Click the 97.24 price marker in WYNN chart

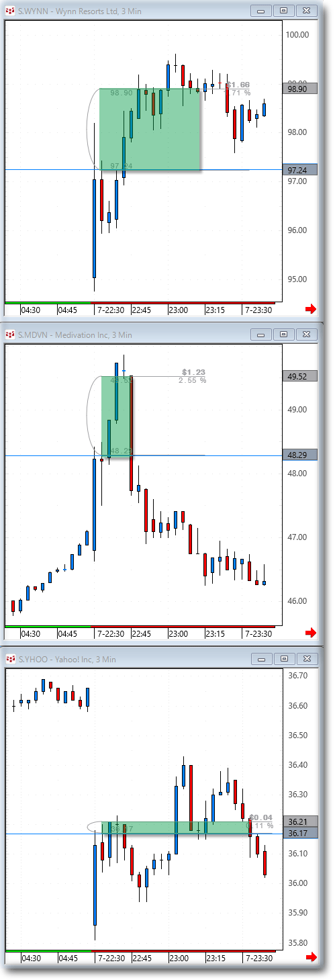pyautogui.click(x=300, y=170)
